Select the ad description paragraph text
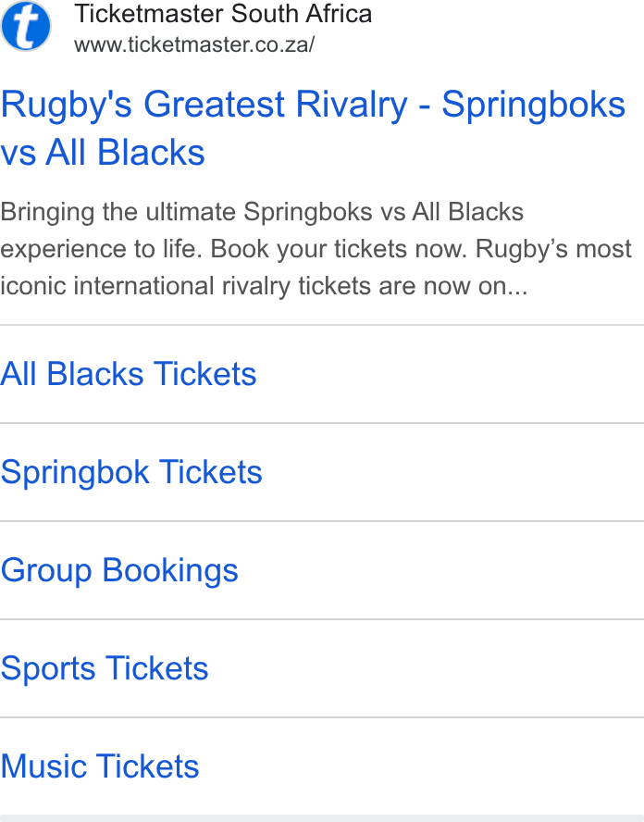The height and width of the screenshot is (822, 644). point(316,249)
